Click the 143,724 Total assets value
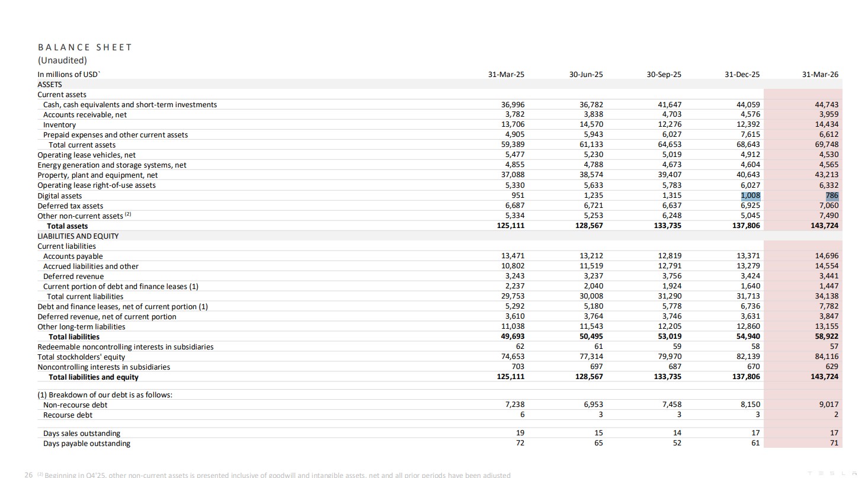Image resolution: width=868 pixels, height=478 pixels. point(824,226)
